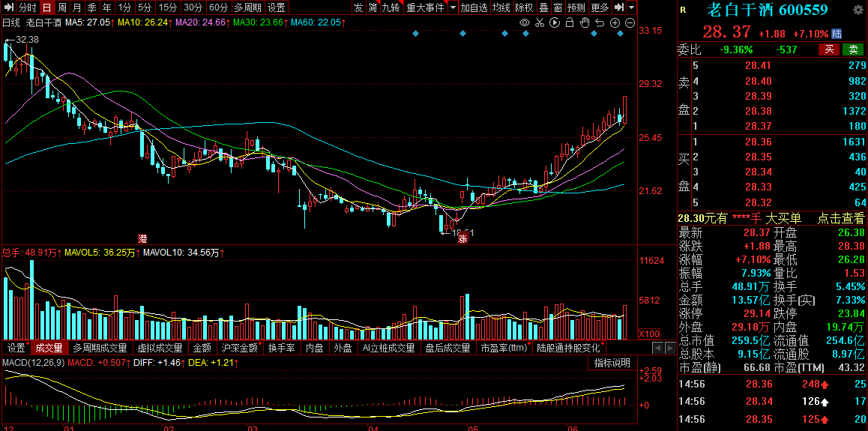The width and height of the screenshot is (868, 431).
Task: Select the 沪深金额 indicator tab
Action: 239,348
